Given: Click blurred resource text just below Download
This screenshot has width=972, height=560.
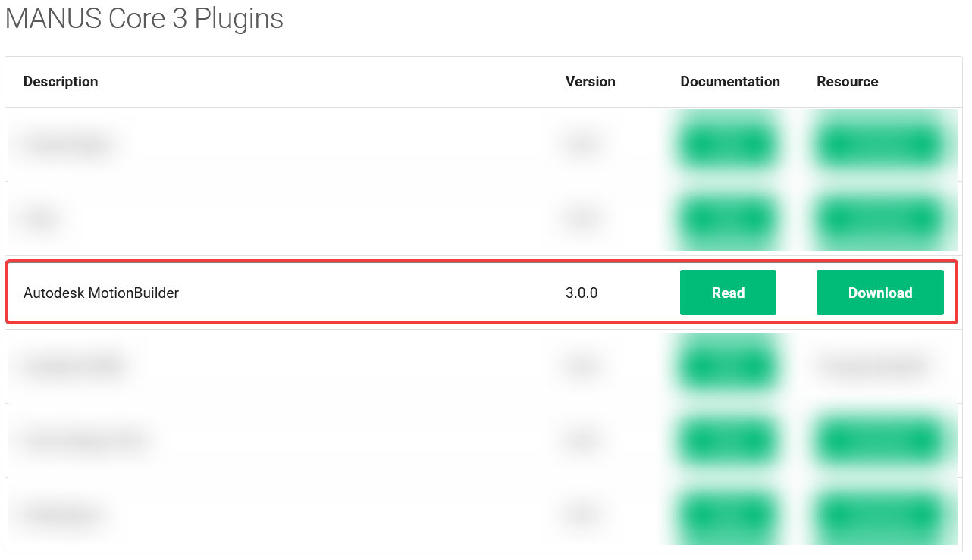Looking at the screenshot, I should tap(870, 367).
